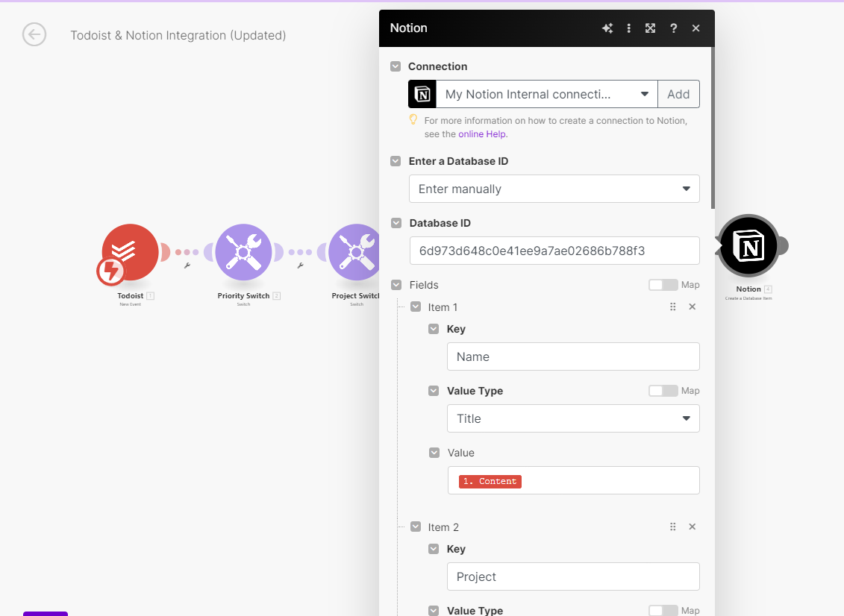The height and width of the screenshot is (616, 844).
Task: Click the scenario title 'Todoist & Notion Integration (Updated)'
Action: tap(178, 36)
